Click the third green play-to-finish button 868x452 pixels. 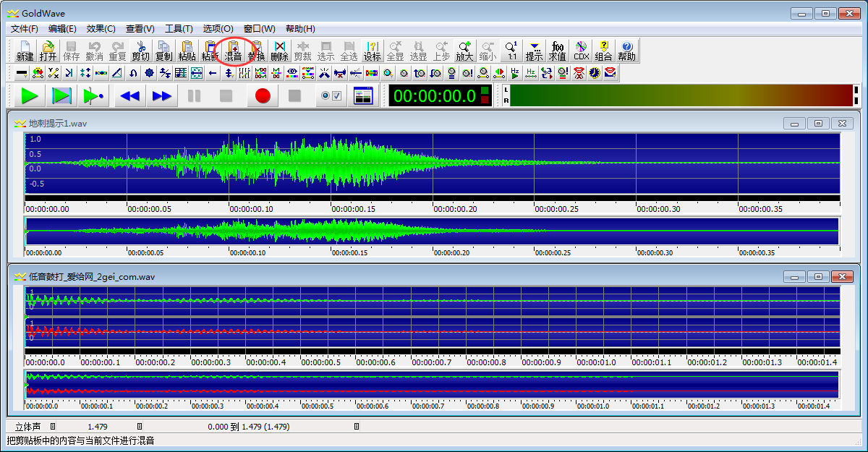(93, 95)
